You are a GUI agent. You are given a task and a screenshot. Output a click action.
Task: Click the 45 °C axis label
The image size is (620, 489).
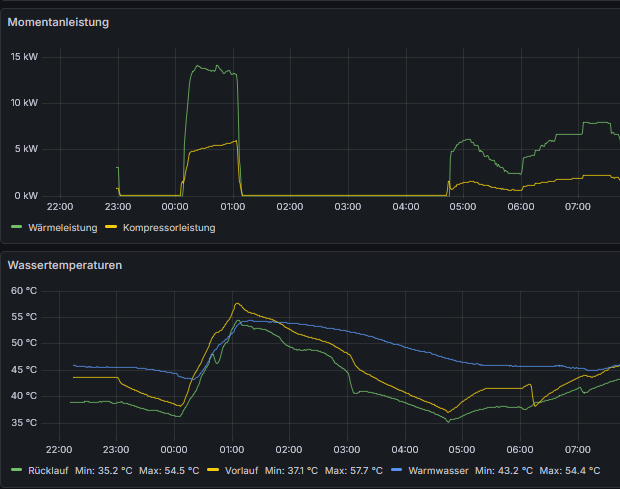coord(24,370)
